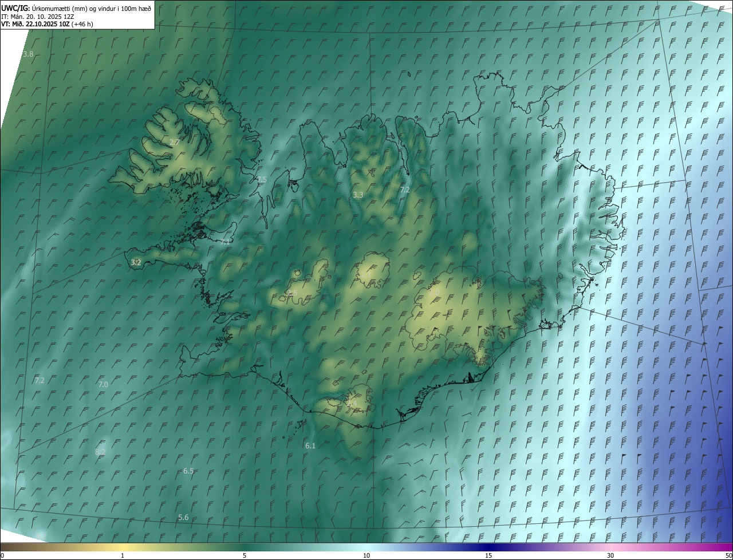Click the '6.5' value label on the map
This screenshot has width=733, height=560.
(188, 471)
